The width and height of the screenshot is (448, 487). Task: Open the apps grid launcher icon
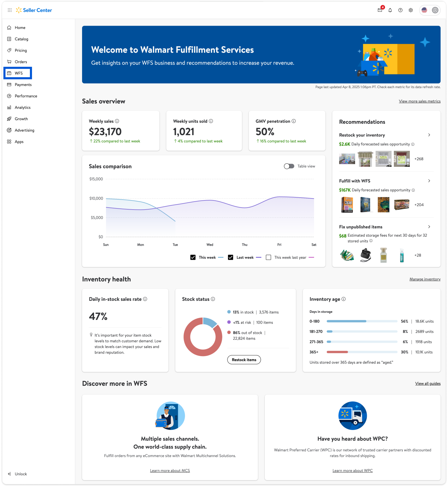pyautogui.click(x=9, y=10)
